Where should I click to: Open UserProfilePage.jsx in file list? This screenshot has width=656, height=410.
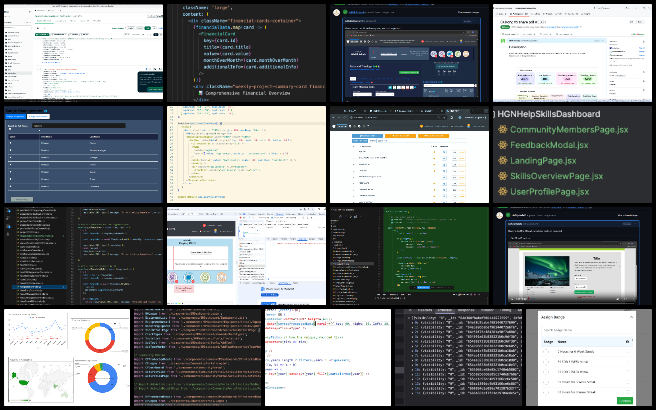click(x=549, y=192)
